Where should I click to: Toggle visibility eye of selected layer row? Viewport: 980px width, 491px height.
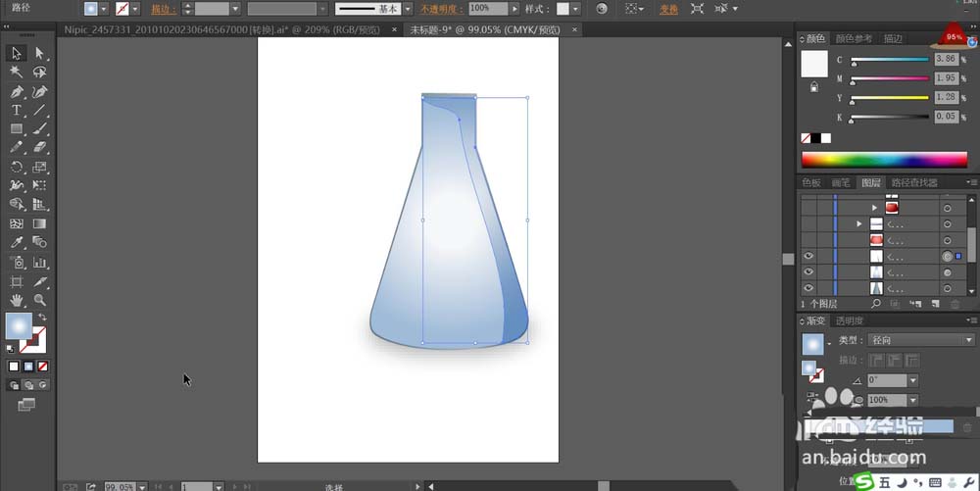coord(808,256)
